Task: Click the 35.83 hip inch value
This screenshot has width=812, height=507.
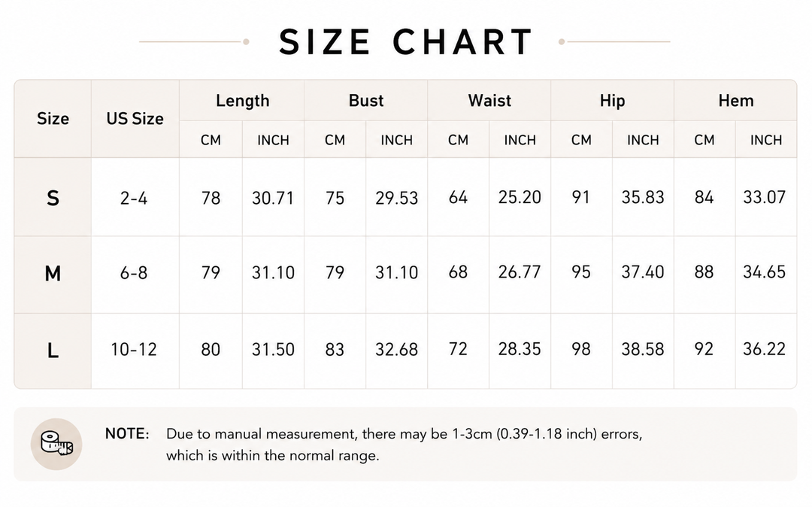Action: coord(643,197)
